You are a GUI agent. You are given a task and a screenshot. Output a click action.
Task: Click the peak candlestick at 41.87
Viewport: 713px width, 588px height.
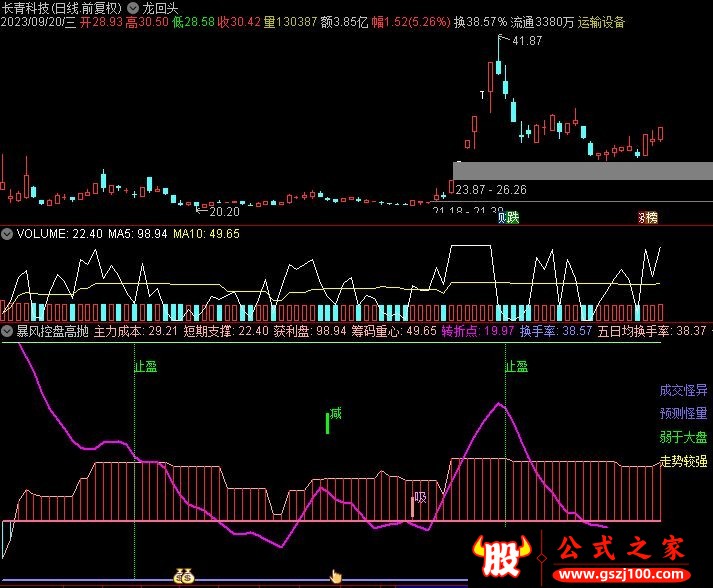498,57
